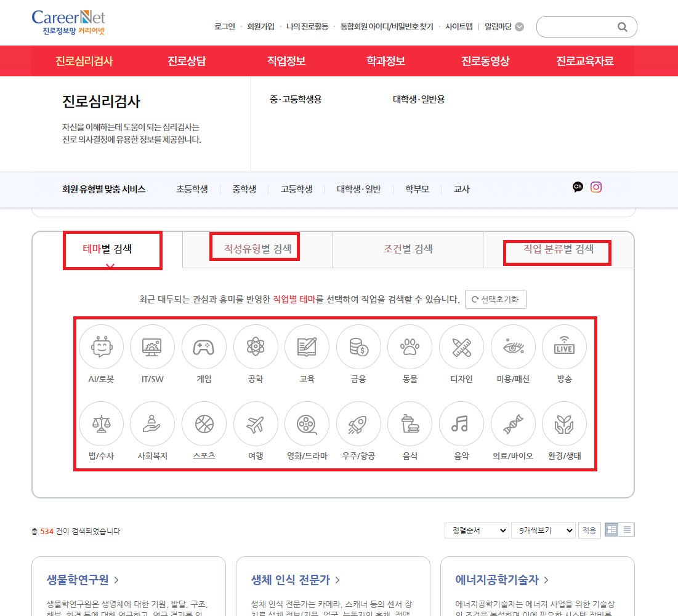The image size is (678, 616).
Task: Click the search magnifier icon
Action: pyautogui.click(x=622, y=26)
